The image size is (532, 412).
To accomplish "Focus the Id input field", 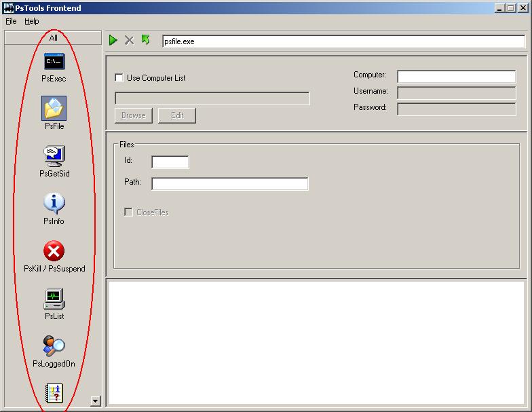I will [170, 162].
